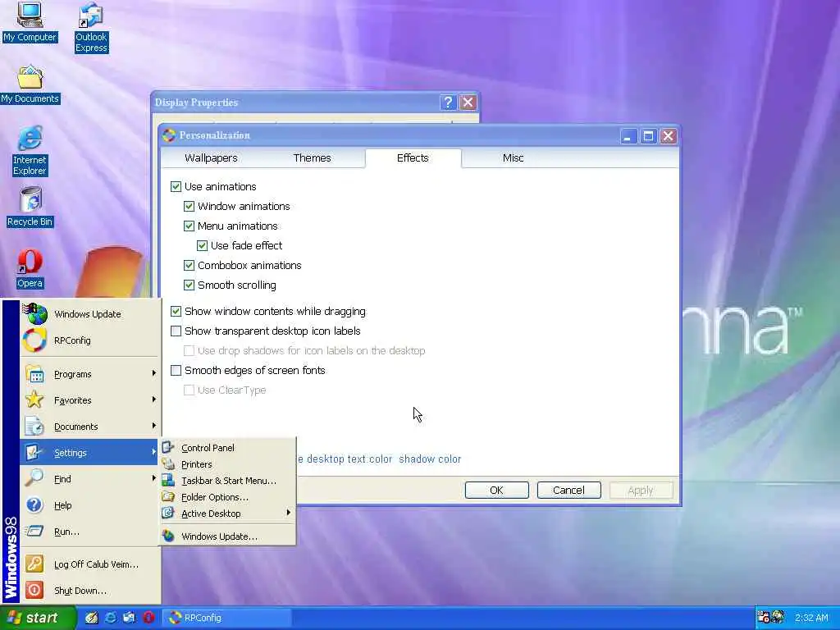Screen dimensions: 840x630
Task: Click the RPConfig taskbar button
Action: coord(227,618)
